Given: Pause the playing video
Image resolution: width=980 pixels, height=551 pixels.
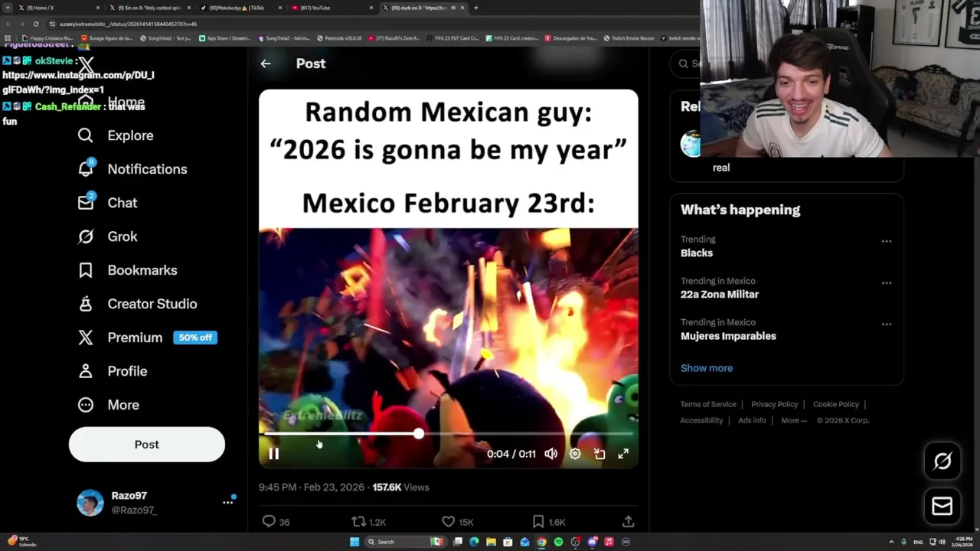Looking at the screenshot, I should (x=273, y=454).
